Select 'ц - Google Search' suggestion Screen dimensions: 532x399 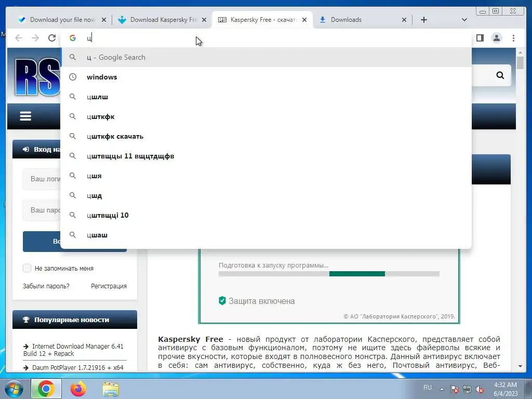pos(266,57)
